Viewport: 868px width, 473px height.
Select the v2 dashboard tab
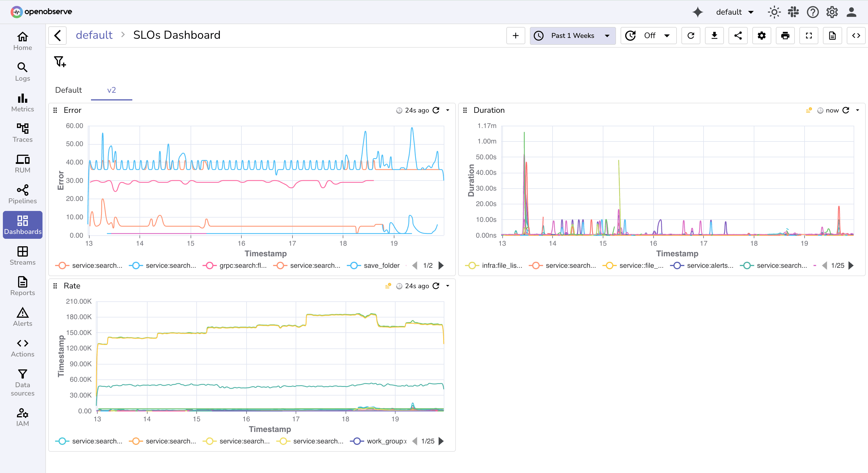point(111,90)
